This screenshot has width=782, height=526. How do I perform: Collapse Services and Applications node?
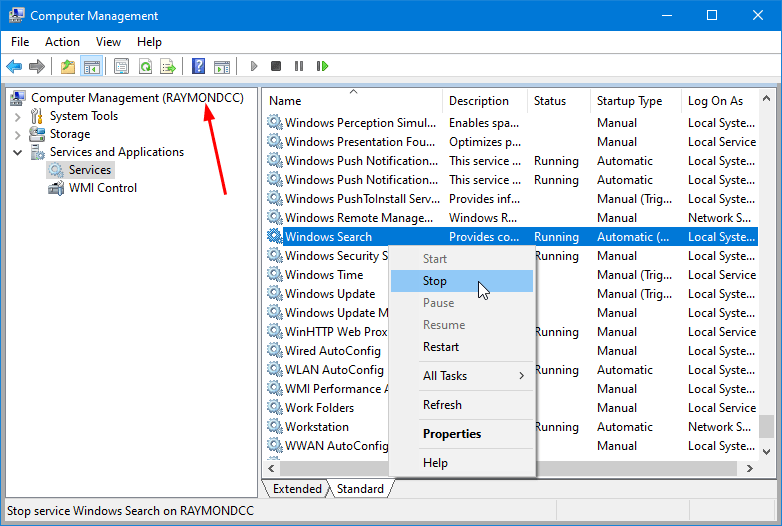click(17, 153)
